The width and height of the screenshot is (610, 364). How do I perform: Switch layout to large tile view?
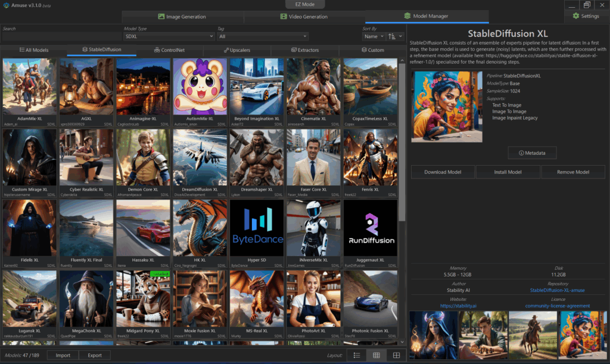click(396, 355)
